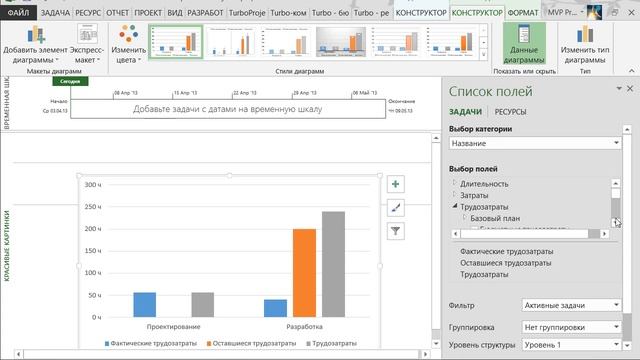Click chart elements plus button
This screenshot has width=640, height=360.
point(396,184)
